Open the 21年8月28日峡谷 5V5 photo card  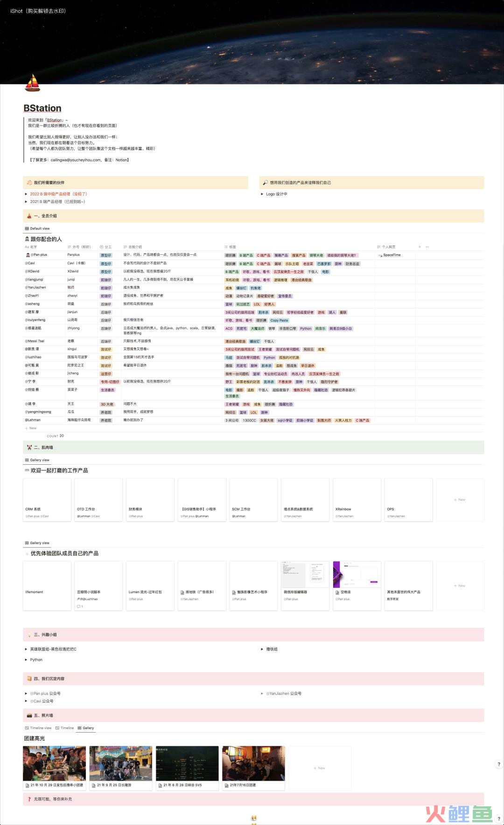[187, 768]
